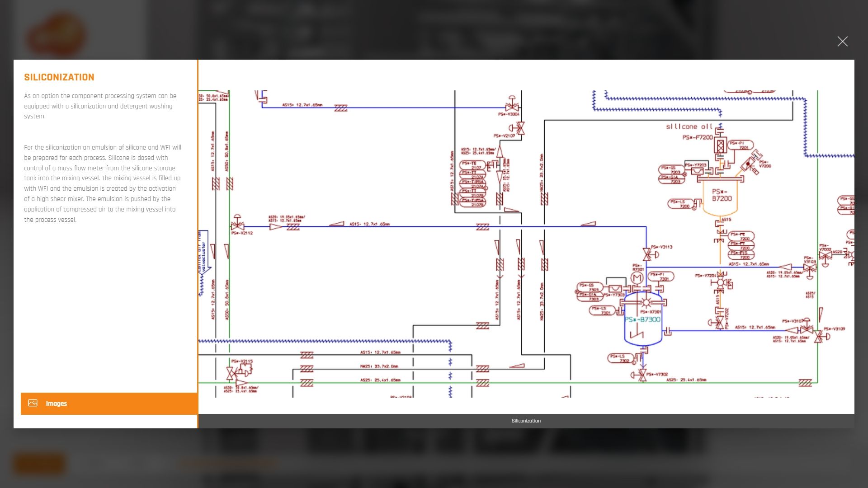The image size is (868, 488).
Task: Click the silicone oil label in diagram
Action: coord(689,127)
